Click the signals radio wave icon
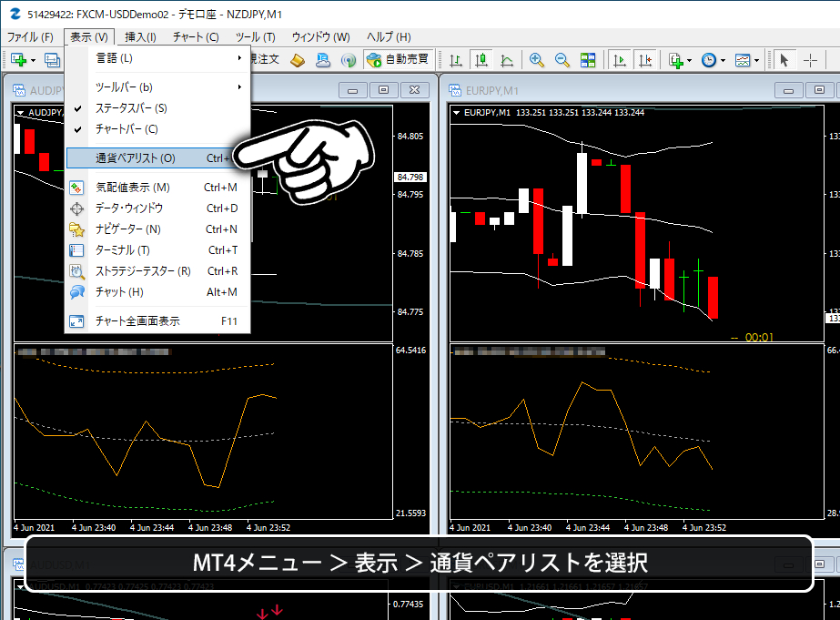The height and width of the screenshot is (620, 840). 349,60
